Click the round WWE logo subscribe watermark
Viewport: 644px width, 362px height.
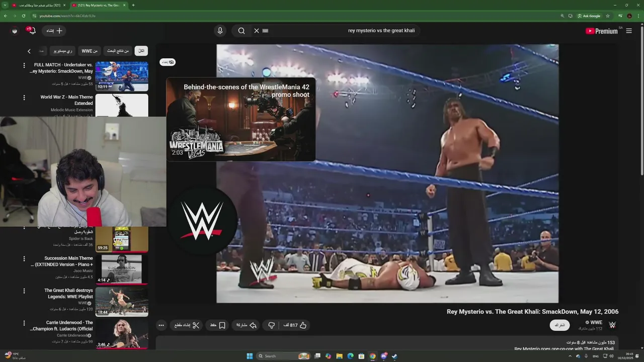(202, 220)
